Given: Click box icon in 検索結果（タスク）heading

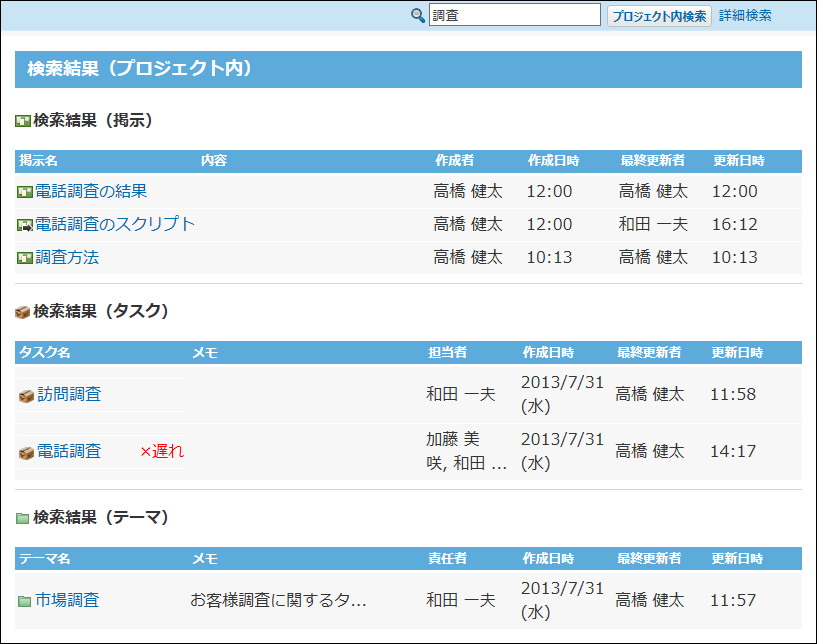Looking at the screenshot, I should pos(23,312).
